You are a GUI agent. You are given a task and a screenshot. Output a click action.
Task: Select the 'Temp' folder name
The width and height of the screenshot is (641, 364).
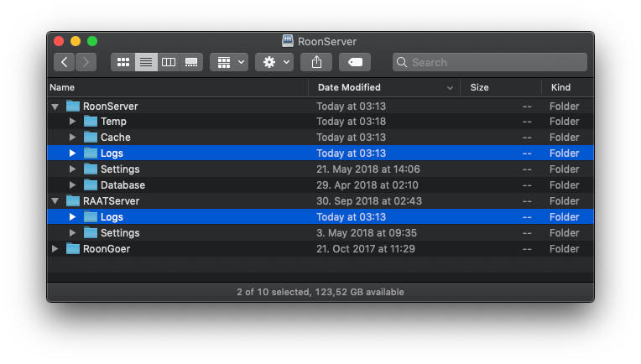pyautogui.click(x=113, y=122)
